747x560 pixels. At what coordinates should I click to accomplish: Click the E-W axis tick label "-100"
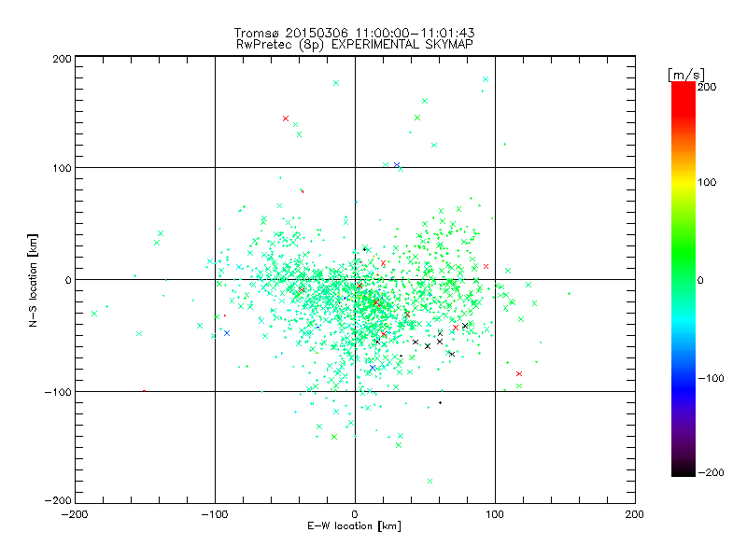click(x=215, y=514)
